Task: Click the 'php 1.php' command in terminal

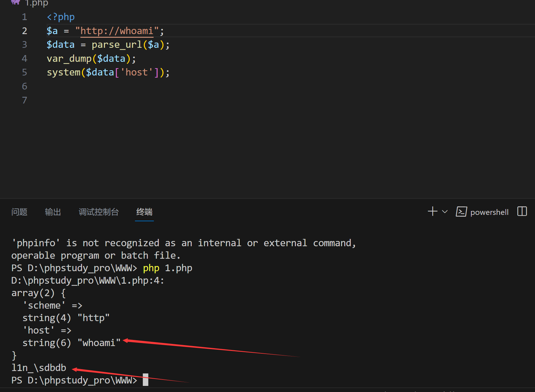Action: point(168,268)
